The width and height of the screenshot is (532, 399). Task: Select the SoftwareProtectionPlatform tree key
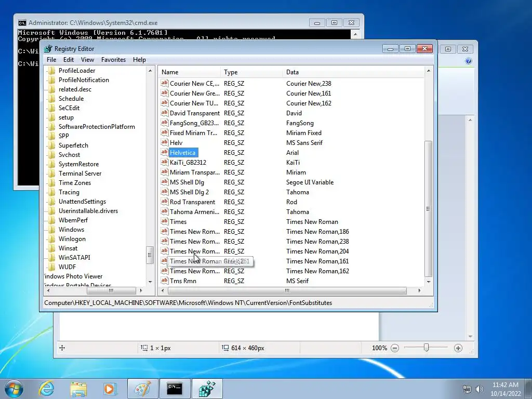pos(97,127)
